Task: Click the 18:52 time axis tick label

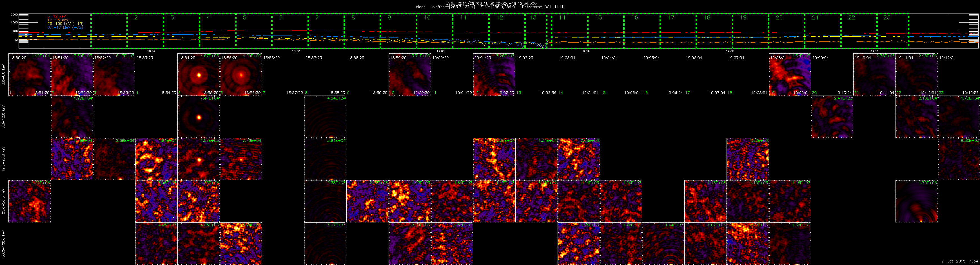Action: 151,51
